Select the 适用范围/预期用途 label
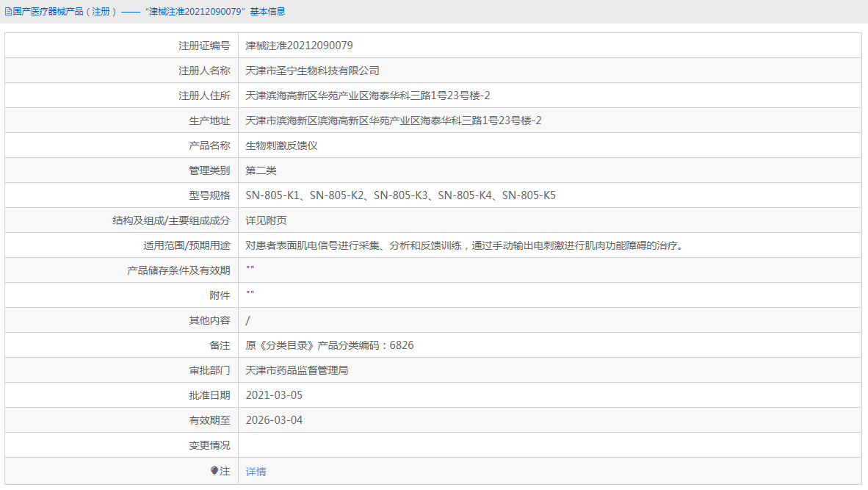 [x=187, y=245]
